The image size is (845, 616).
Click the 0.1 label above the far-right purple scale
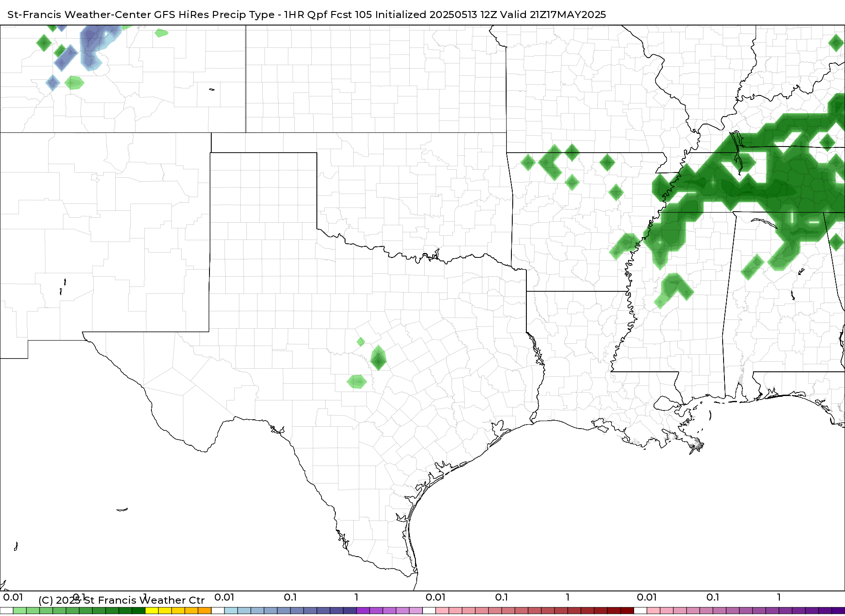point(713,597)
